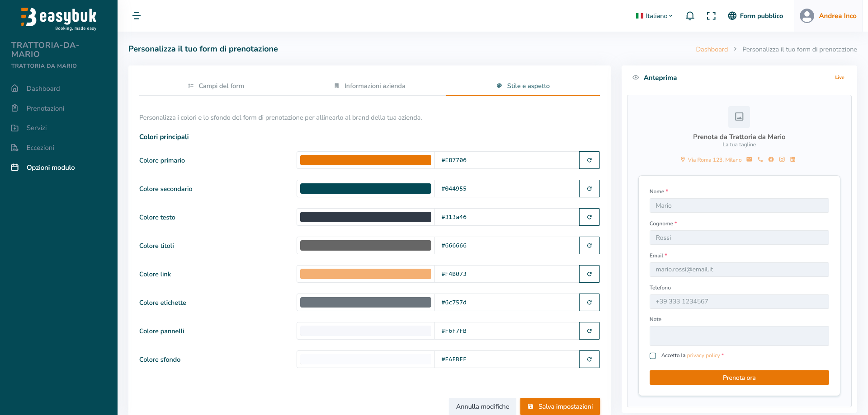Click the eye icon beside Anteprima
Viewport: 868px width, 415px height.
pos(636,78)
